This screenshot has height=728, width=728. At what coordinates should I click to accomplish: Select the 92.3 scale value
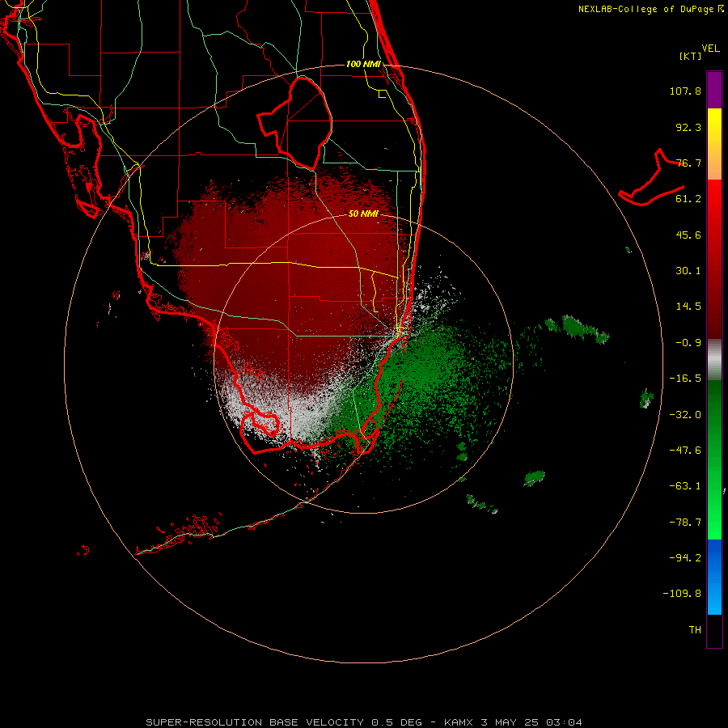point(688,127)
